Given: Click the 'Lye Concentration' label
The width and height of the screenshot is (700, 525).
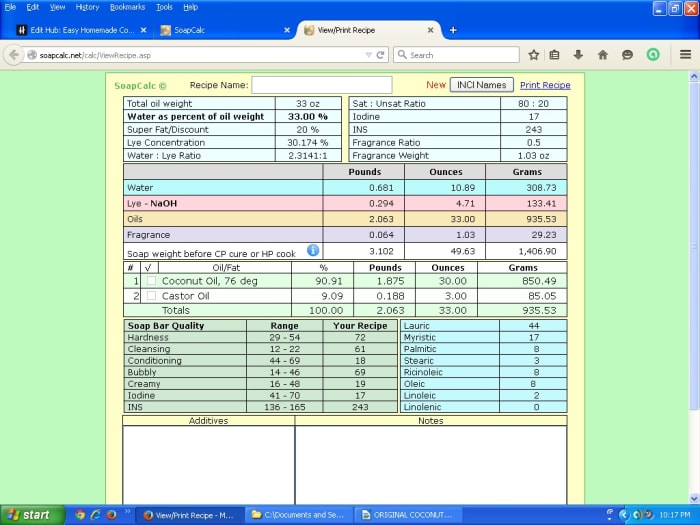Looking at the screenshot, I should coord(166,142).
